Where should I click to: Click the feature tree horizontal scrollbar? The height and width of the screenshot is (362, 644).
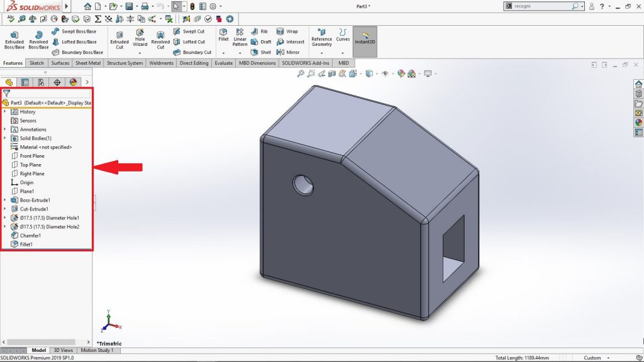[41, 342]
